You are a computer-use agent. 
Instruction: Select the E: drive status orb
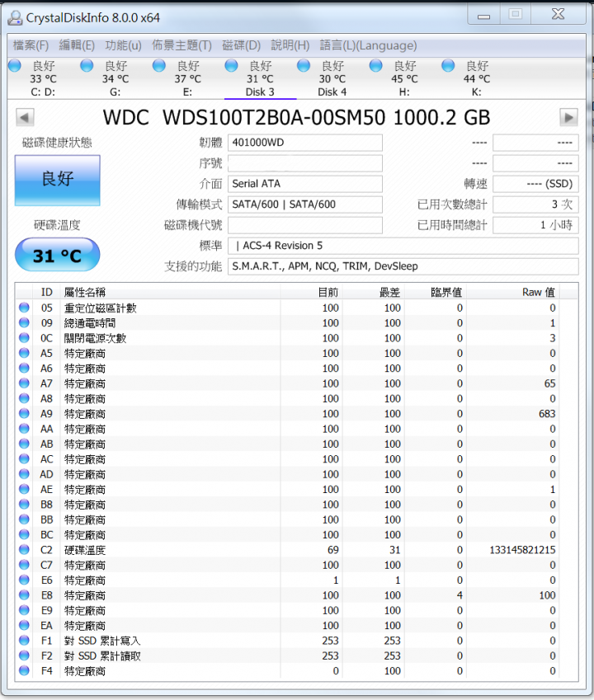click(159, 66)
